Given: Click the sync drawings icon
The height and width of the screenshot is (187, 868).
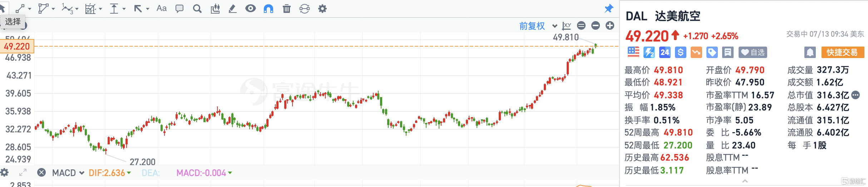Looking at the screenshot, I should coord(305,9).
